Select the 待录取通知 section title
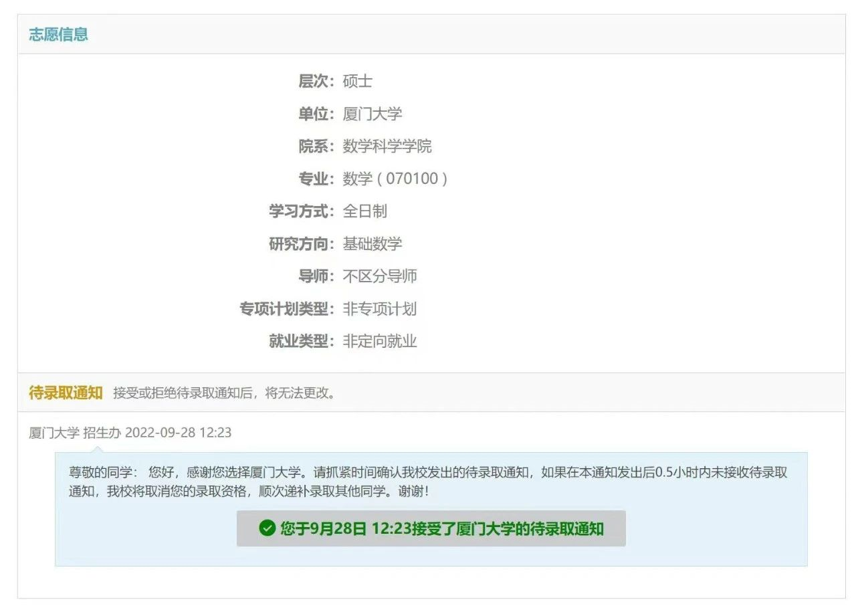Screen dimensions: 856x616 click(66, 393)
